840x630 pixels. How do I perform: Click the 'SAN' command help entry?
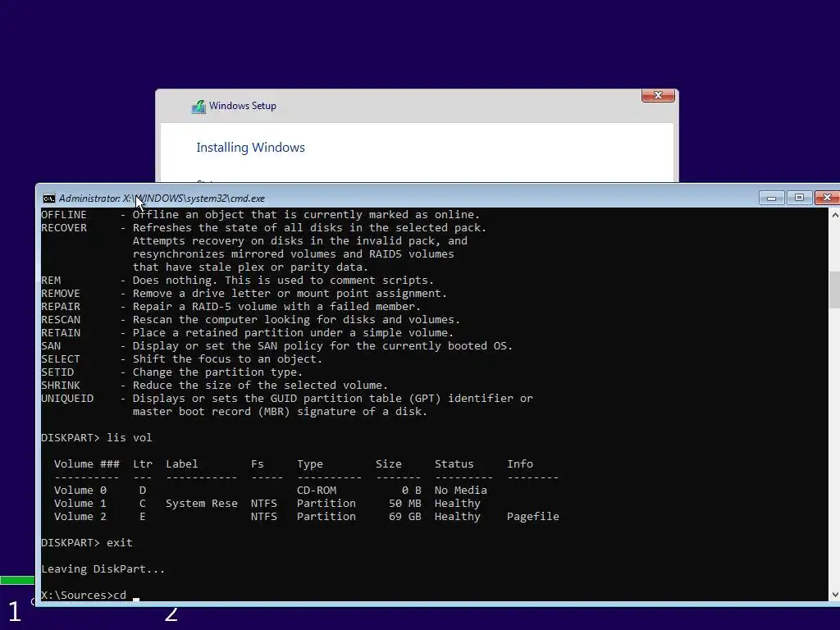pyautogui.click(x=276, y=346)
